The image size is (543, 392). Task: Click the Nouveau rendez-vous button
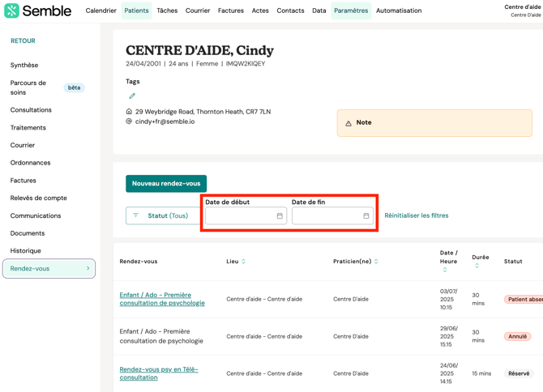pyautogui.click(x=166, y=184)
